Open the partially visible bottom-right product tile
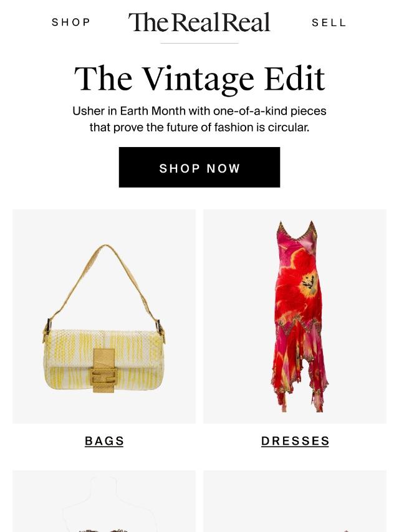 [x=295, y=501]
